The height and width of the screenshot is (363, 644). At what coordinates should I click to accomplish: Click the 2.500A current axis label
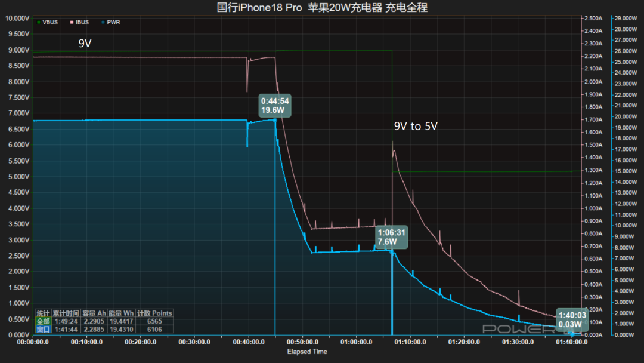click(593, 19)
